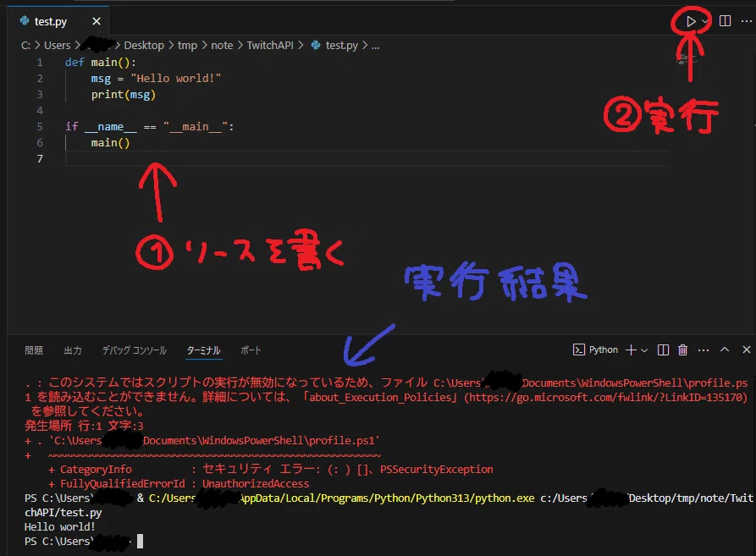Click line number 5 in the gutter

[x=40, y=127]
